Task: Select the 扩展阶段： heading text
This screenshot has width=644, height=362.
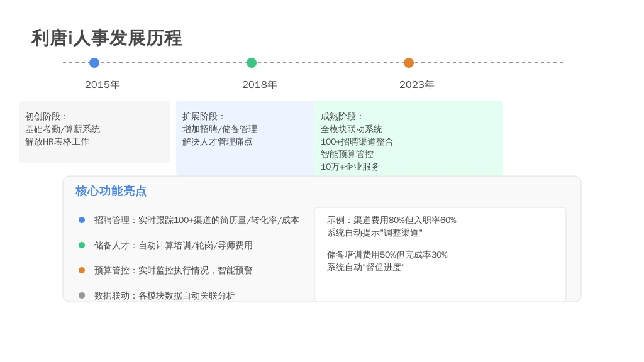Action: [x=203, y=116]
